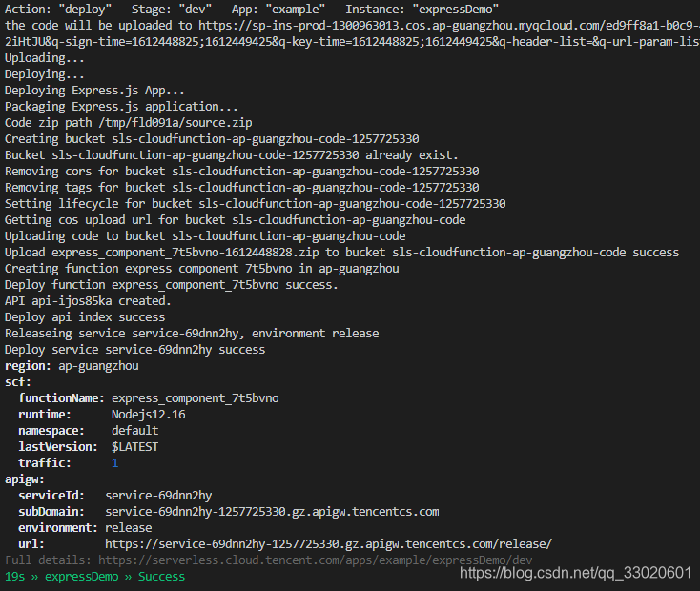
Task: Click the 'Uploading code to bucket' line
Action: coord(205,235)
